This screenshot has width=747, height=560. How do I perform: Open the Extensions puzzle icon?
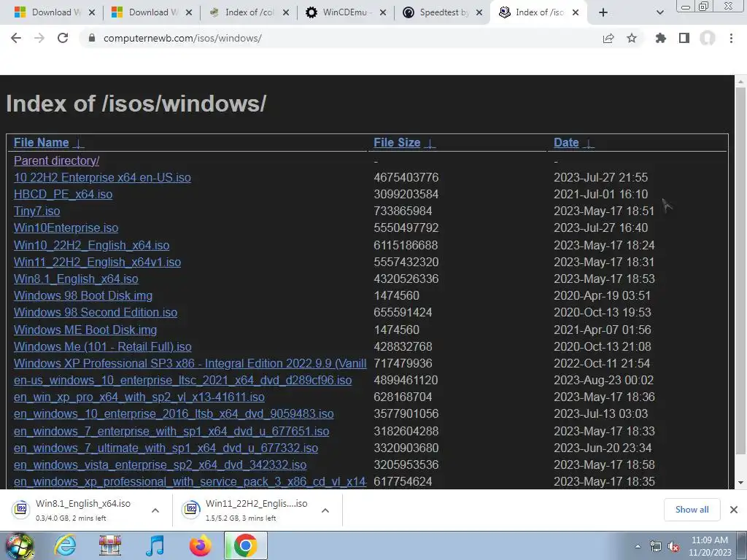(661, 38)
